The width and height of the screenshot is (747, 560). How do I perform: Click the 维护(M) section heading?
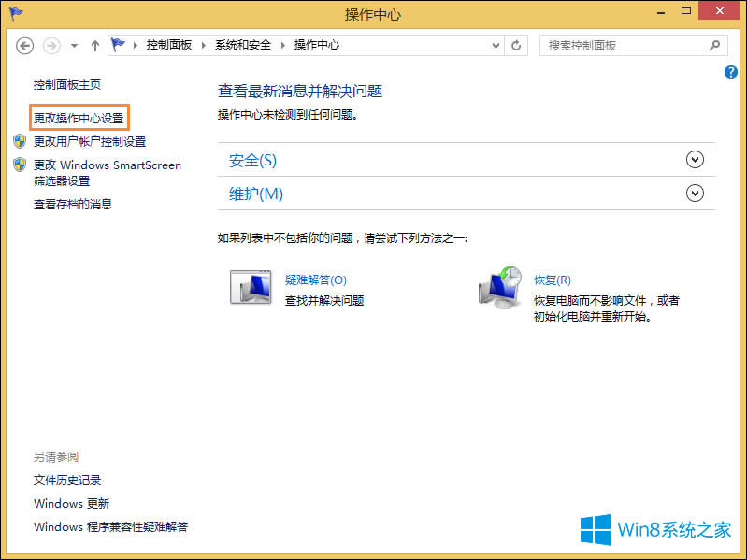pyautogui.click(x=256, y=194)
